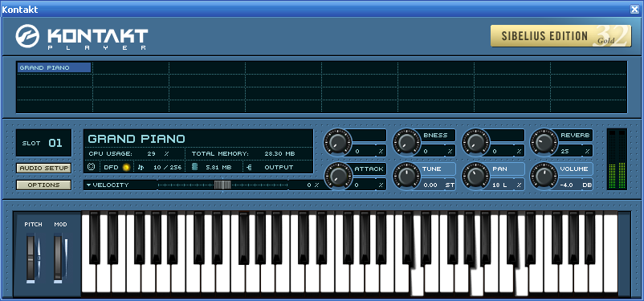Viewport: 644px width, 301px height.
Task: Click the pan value field 18 L
Action: point(507,185)
